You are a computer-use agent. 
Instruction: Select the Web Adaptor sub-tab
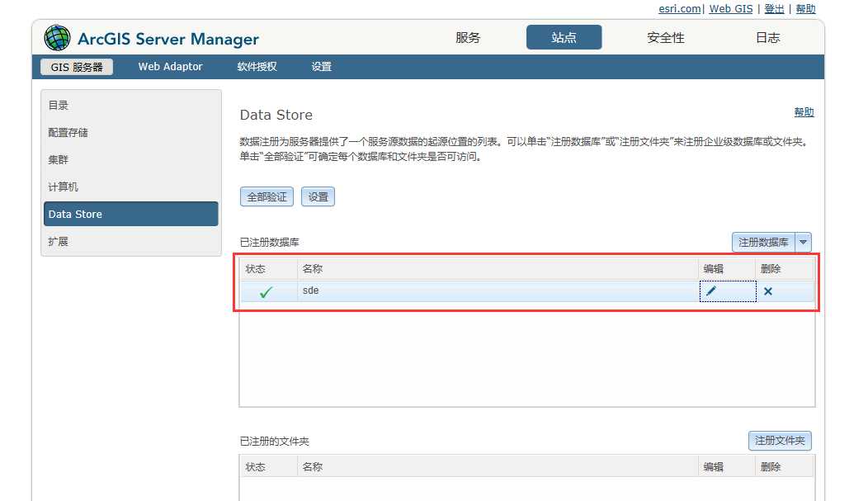click(x=170, y=66)
